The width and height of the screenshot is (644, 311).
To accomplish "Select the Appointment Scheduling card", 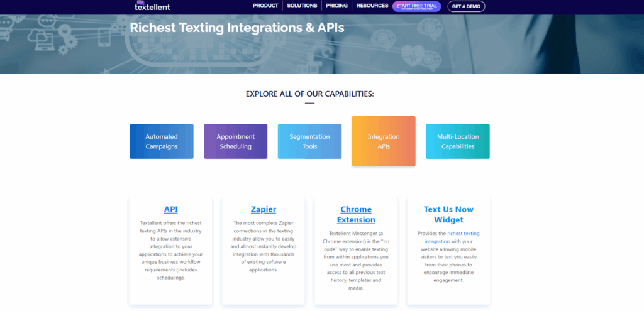I will point(236,141).
